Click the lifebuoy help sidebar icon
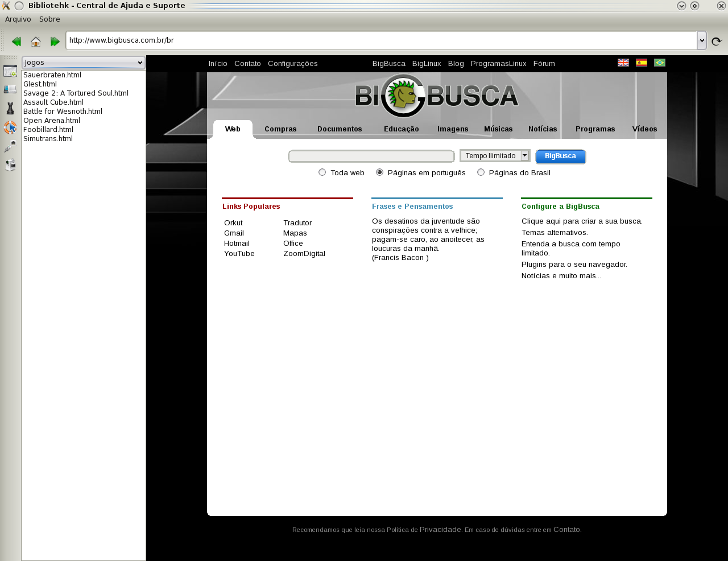This screenshot has height=561, width=728. coord(10,127)
